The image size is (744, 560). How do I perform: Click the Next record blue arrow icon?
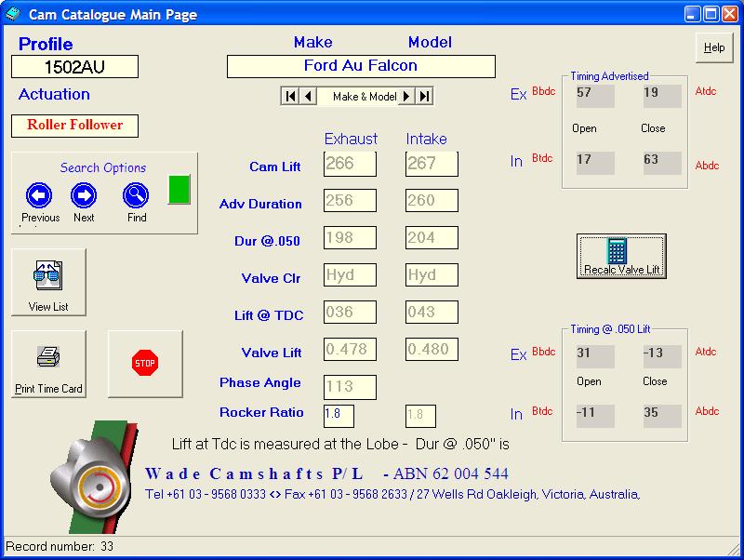(84, 195)
